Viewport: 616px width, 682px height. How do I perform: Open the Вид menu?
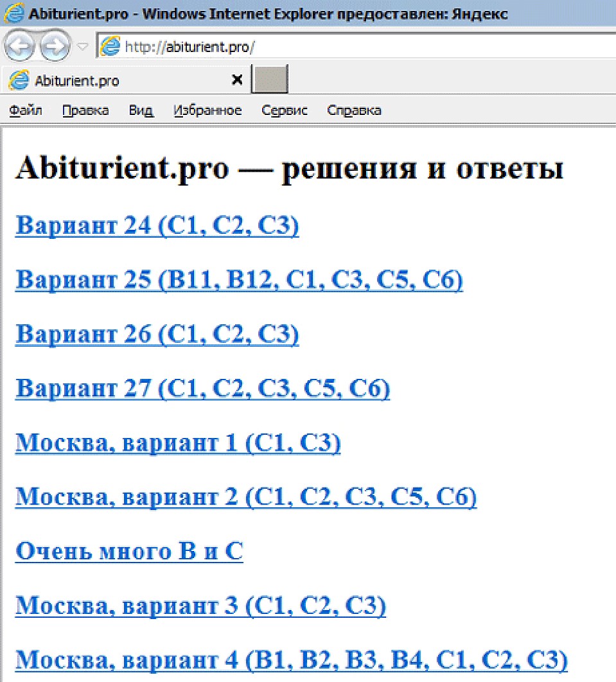(141, 110)
